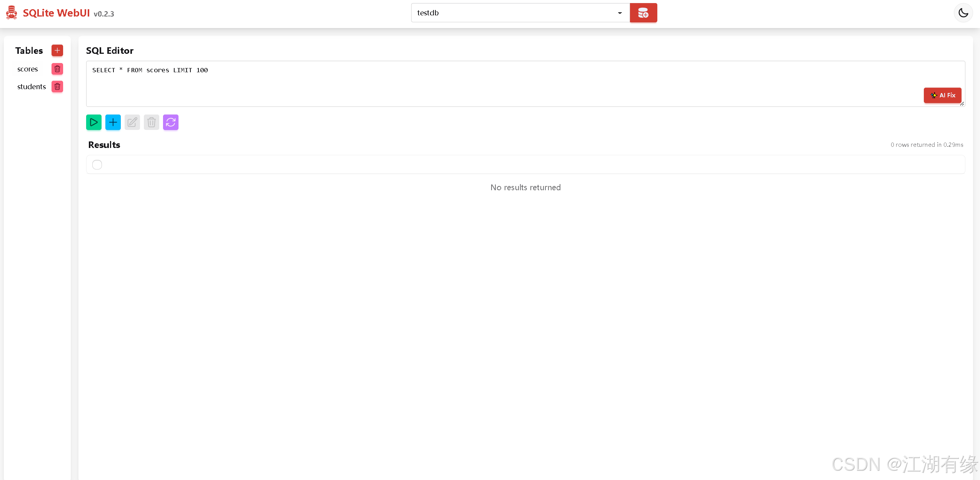Toggle the select-all checkbox in results
The width and height of the screenshot is (980, 480).
coord(97,164)
